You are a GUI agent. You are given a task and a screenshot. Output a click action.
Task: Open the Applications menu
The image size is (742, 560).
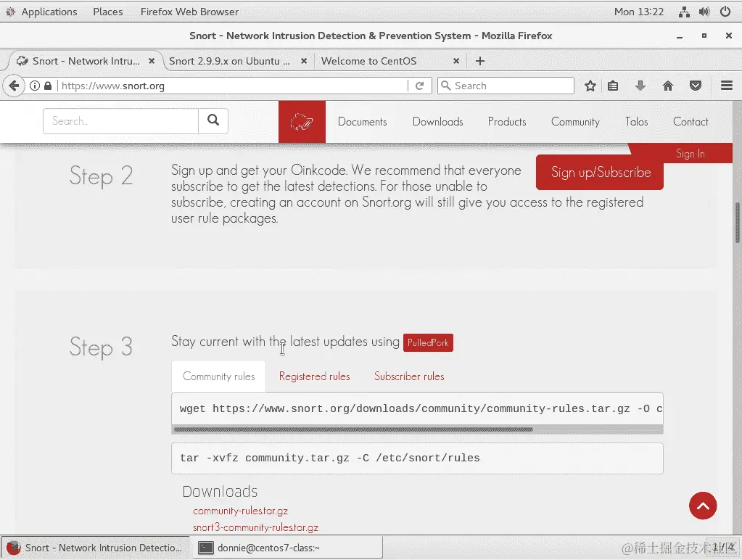49,12
